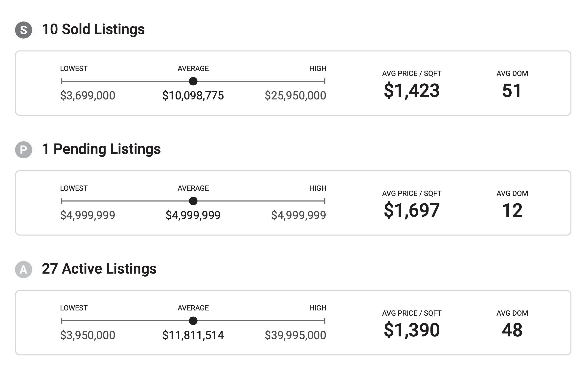Click the Sold avg price per sqft $1,423

(x=412, y=91)
